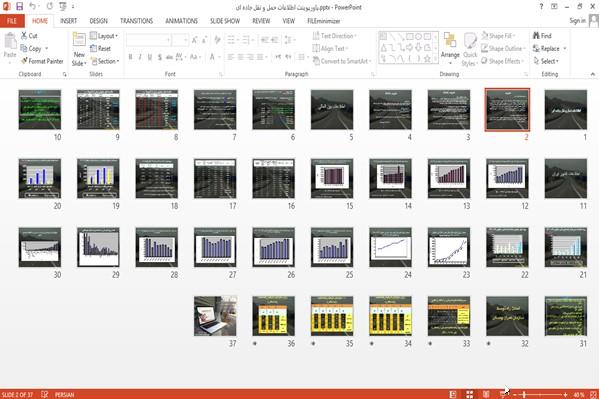This screenshot has height=399, width=599.
Task: Collapse the ribbon with the chevron arrow
Action: coord(593,74)
